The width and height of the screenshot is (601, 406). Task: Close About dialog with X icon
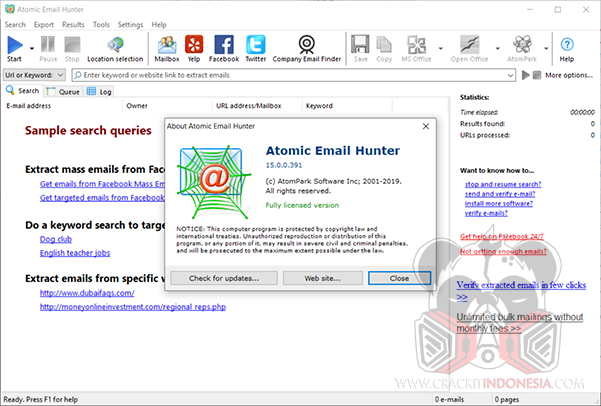(x=425, y=126)
